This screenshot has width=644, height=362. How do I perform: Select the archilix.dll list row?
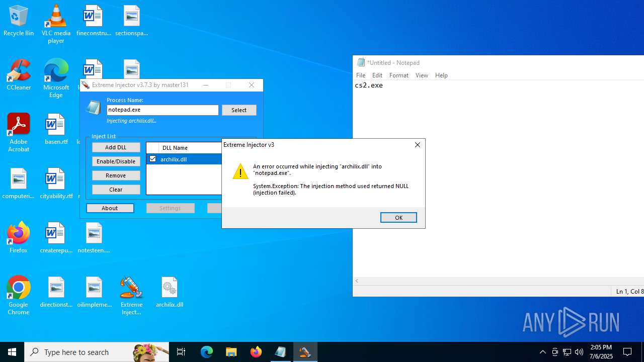pyautogui.click(x=185, y=159)
